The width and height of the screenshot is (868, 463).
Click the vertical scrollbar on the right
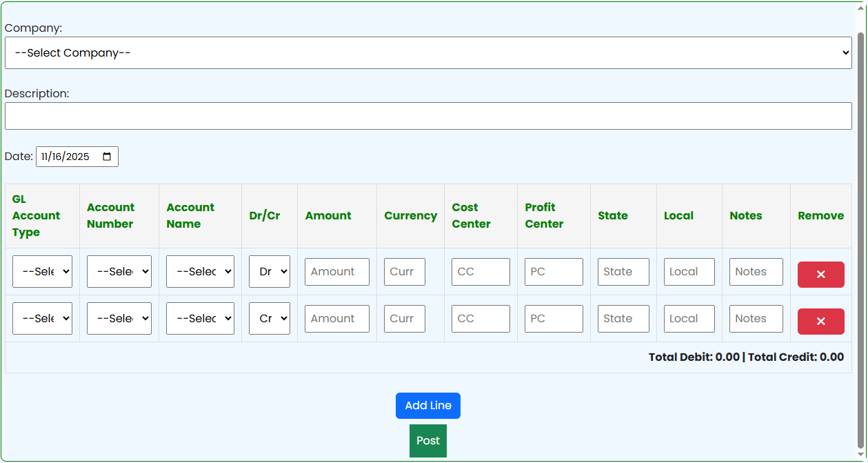860,235
